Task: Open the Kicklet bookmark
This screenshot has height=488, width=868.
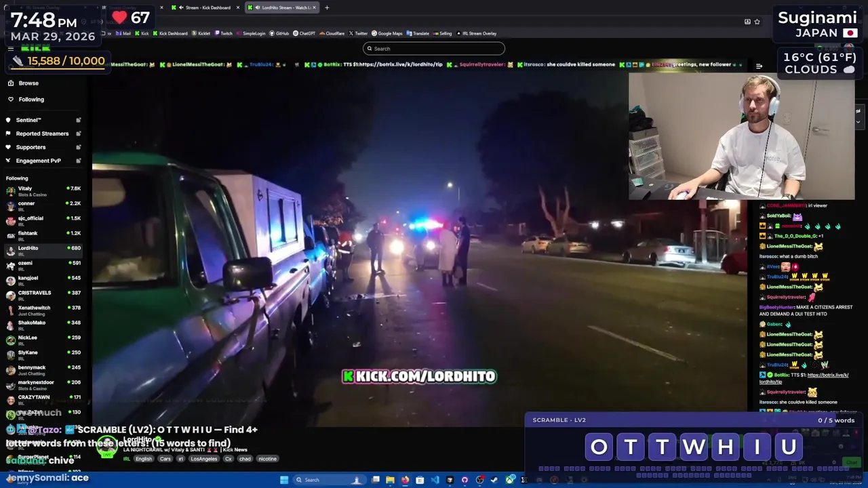Action: click(201, 33)
